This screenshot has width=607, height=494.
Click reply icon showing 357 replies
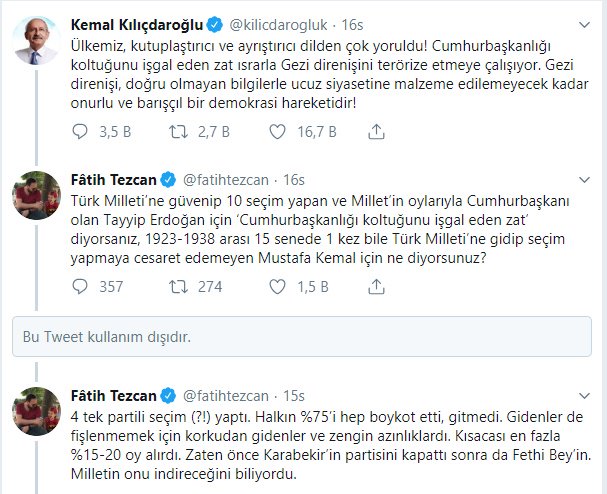point(84,286)
